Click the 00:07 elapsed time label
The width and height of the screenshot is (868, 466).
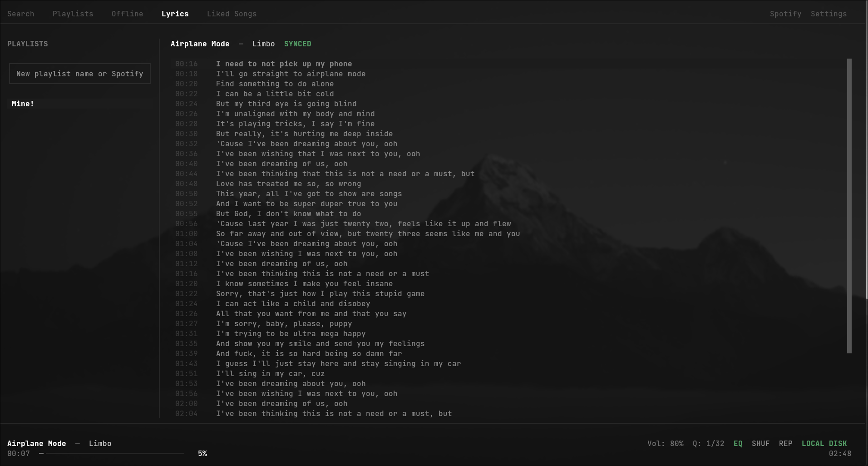19,454
